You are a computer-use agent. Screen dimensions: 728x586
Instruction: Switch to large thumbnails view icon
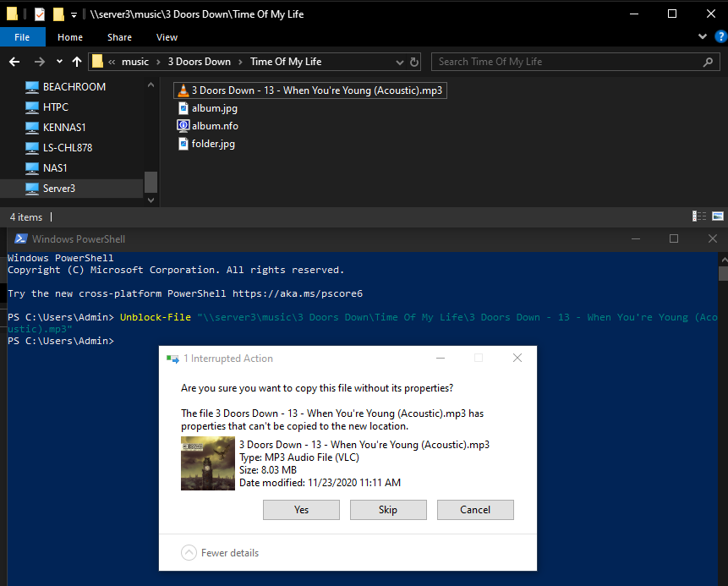[x=718, y=216]
